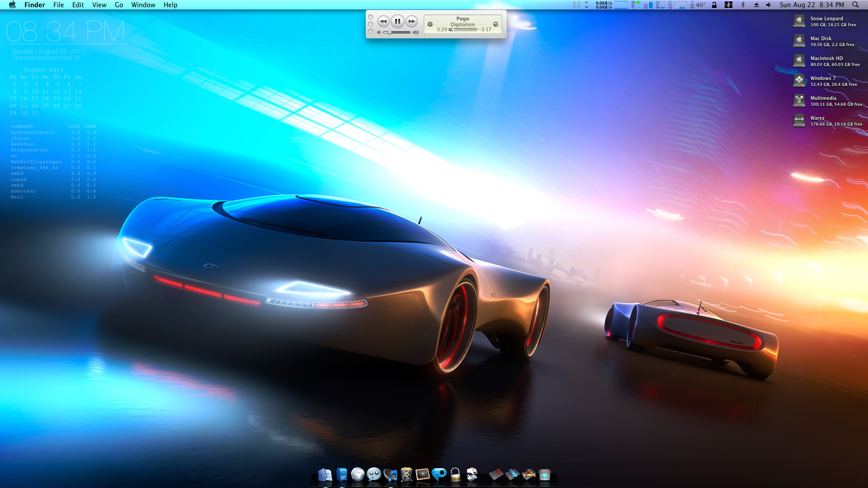Open the Window menu

coord(143,5)
